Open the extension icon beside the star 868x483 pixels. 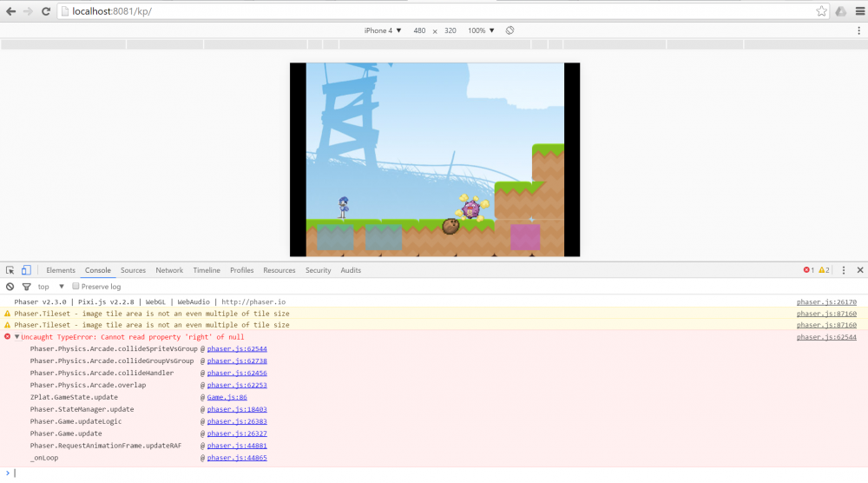[841, 11]
